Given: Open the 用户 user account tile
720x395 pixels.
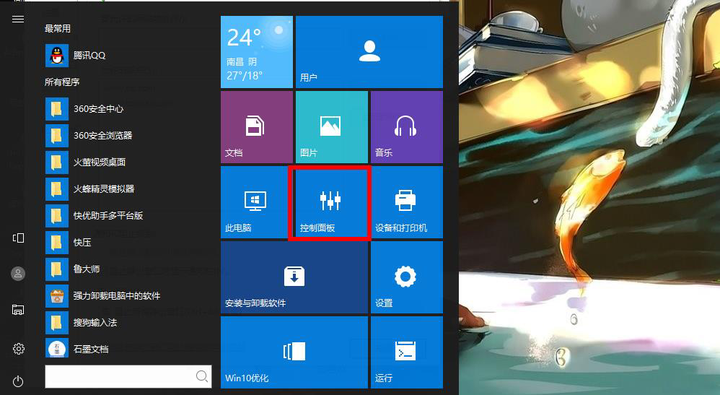Looking at the screenshot, I should tap(370, 52).
